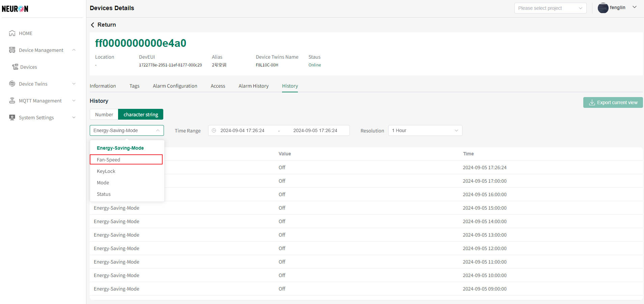Screen dimensions: 644x304
Task: Click the Return back arrow icon
Action: [92, 25]
